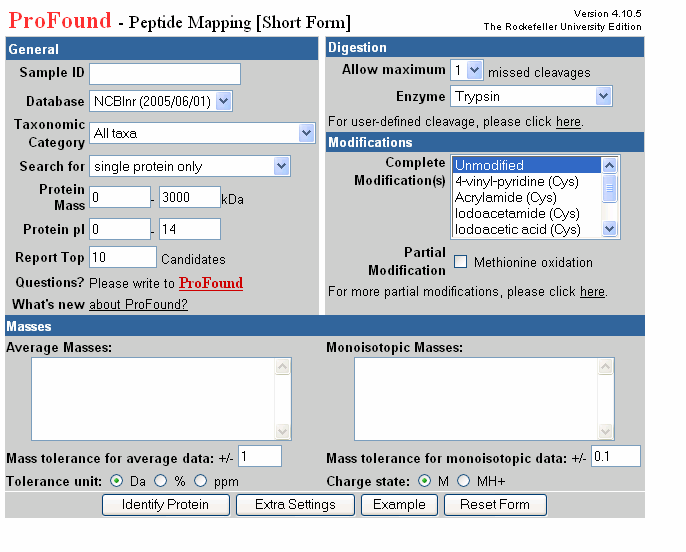Select Iodoacetic acid (Cys) modification
The height and width of the screenshot is (552, 686).
527,230
